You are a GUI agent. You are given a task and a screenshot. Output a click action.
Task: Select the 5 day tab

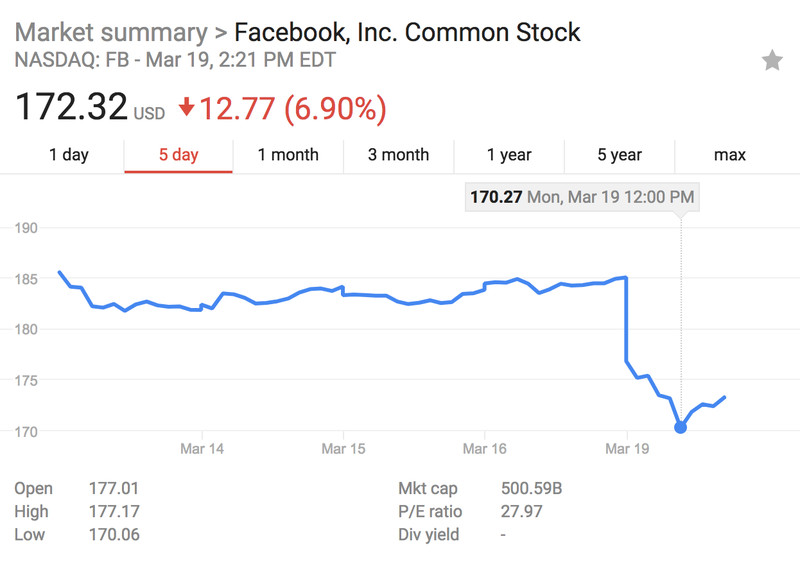[178, 155]
